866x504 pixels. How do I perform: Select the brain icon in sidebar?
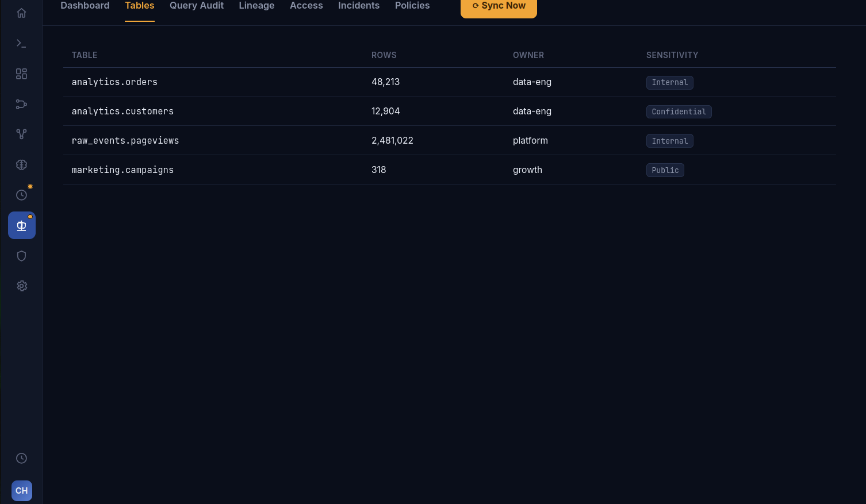(21, 165)
